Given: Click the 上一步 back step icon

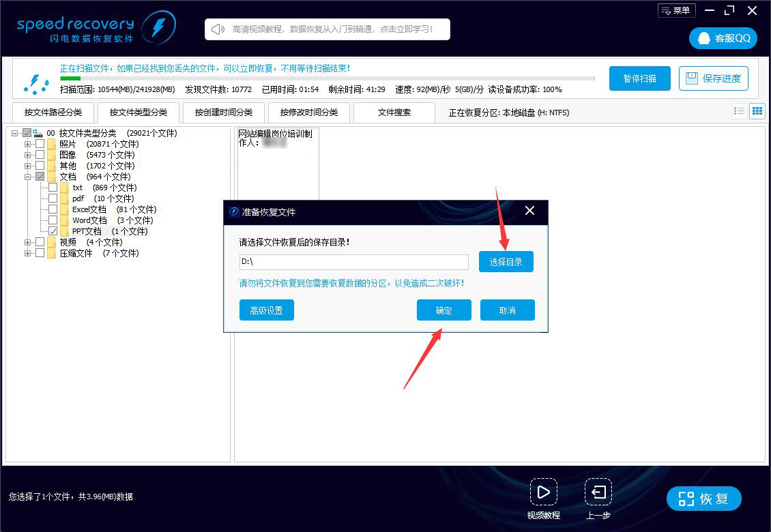Looking at the screenshot, I should coord(598,492).
